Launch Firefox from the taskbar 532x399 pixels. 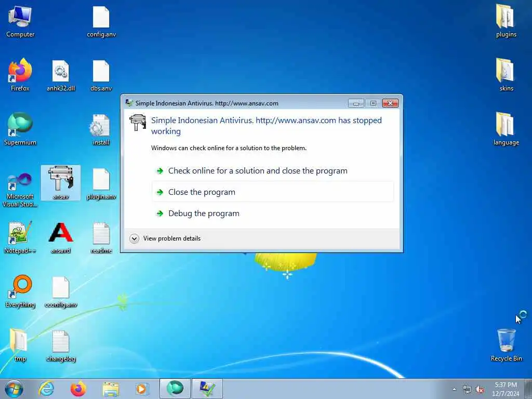pyautogui.click(x=78, y=389)
